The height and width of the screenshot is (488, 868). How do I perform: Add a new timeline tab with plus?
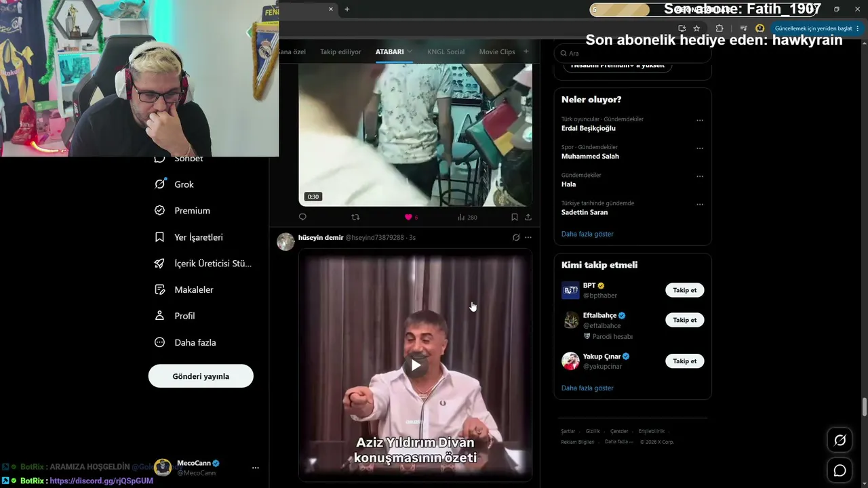click(x=526, y=52)
